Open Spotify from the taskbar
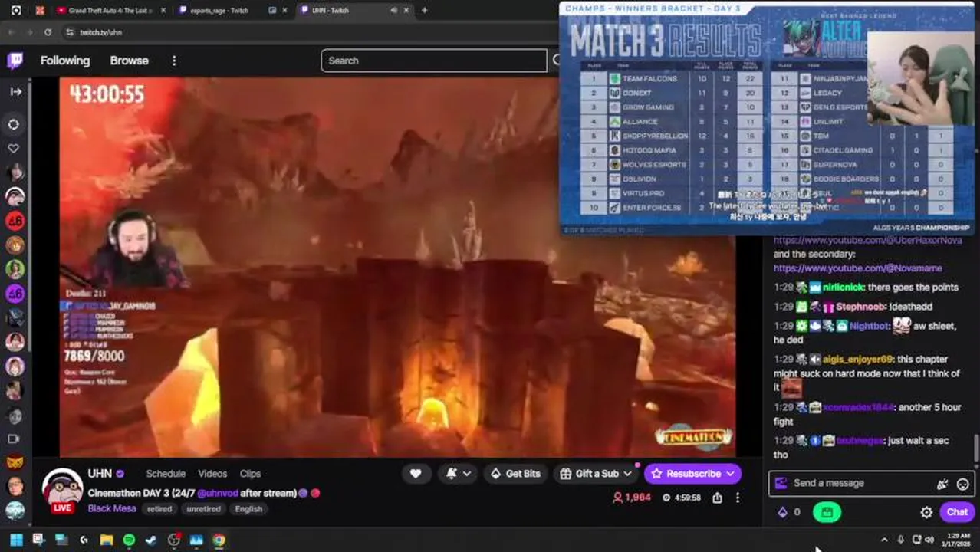This screenshot has width=980, height=552. pyautogui.click(x=129, y=540)
